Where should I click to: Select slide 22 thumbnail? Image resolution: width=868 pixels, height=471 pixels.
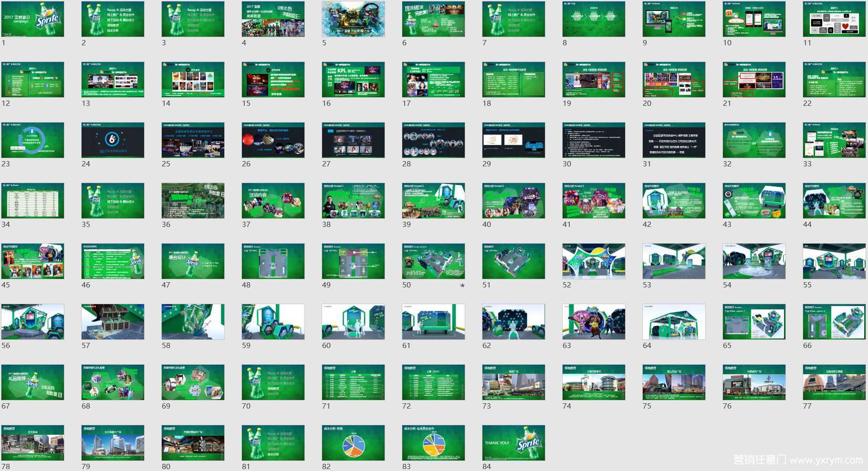834,80
